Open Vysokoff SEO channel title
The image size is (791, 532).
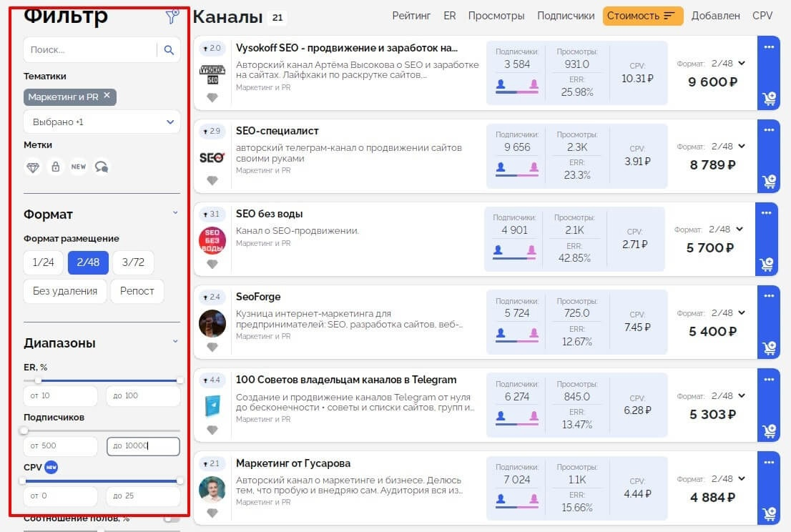[347, 48]
